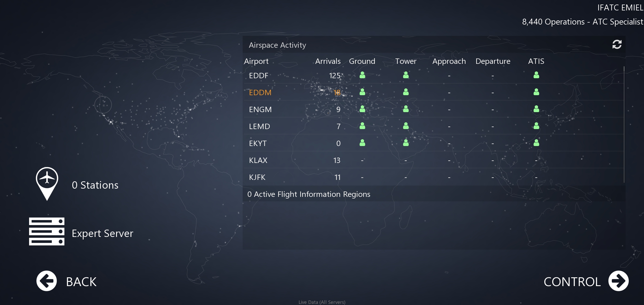This screenshot has width=644, height=305.
Task: Open 0 Active Flight Information Regions
Action: point(309,194)
